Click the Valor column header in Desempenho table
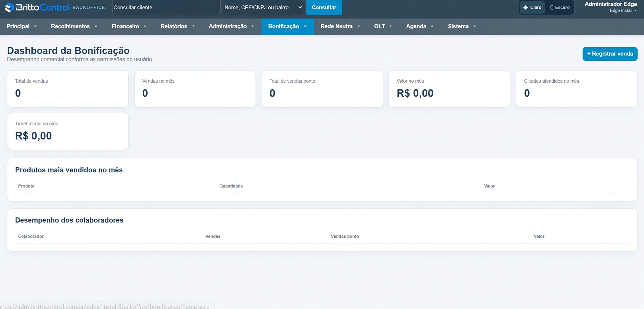Screen dimensions: 644x309 pyautogui.click(x=539, y=236)
